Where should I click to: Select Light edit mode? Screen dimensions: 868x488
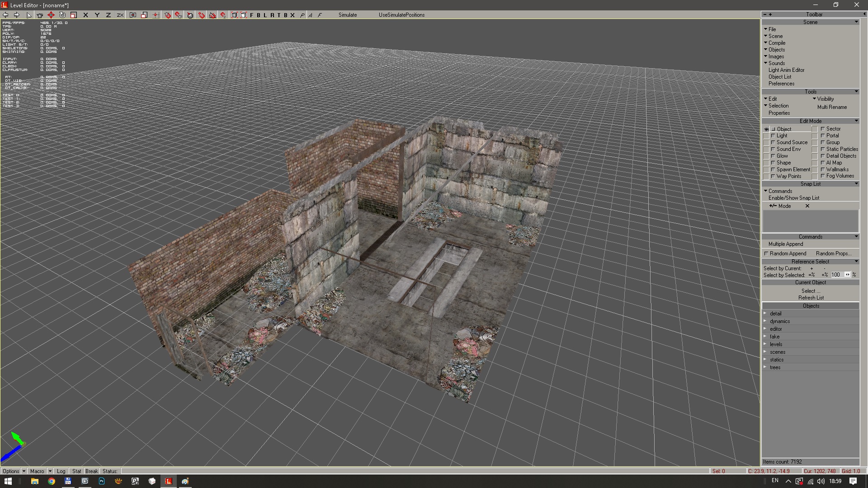pos(782,136)
